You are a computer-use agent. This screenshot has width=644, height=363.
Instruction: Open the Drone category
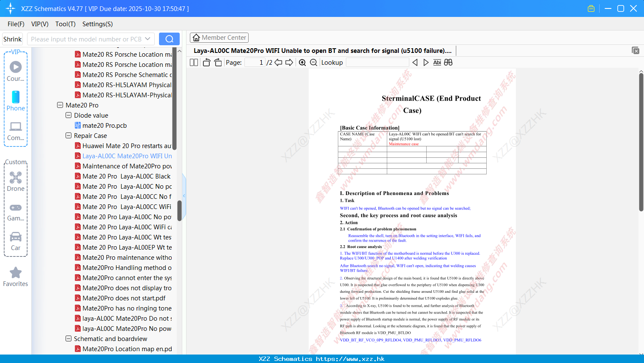[16, 181]
